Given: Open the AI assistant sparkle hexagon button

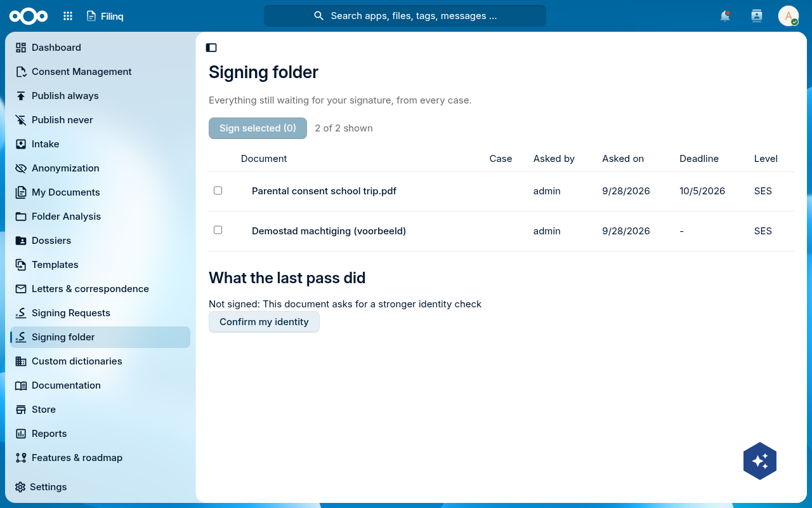Looking at the screenshot, I should [760, 461].
